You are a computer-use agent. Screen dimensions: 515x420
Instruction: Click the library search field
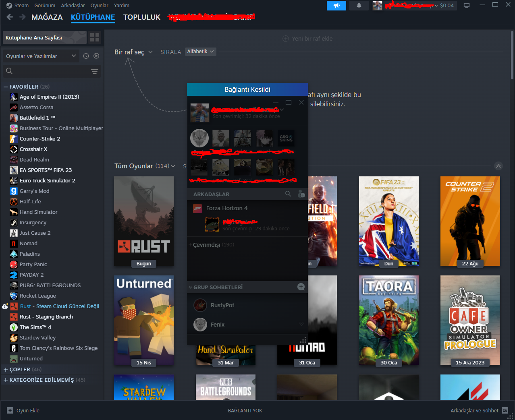(x=52, y=71)
